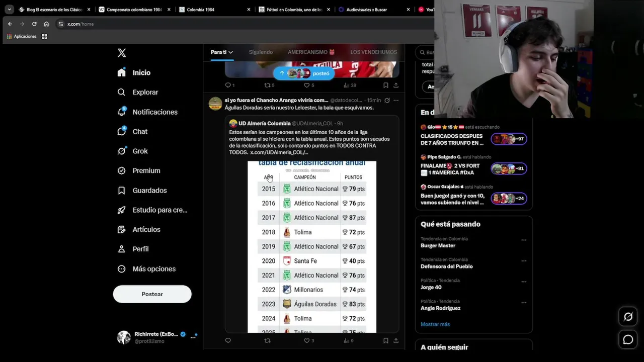This screenshot has width=644, height=362.
Task: Repost the Águilas Doradas quote post
Action: 267,340
